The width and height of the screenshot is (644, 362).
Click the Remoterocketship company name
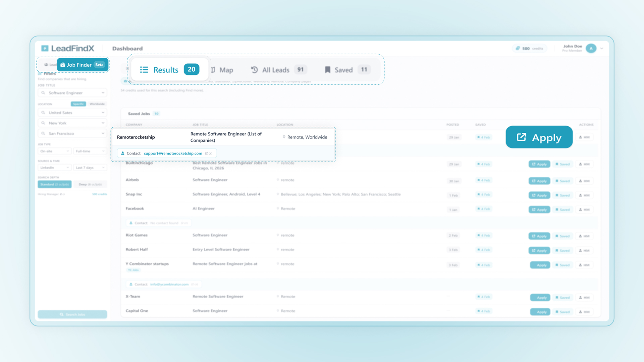click(x=136, y=137)
